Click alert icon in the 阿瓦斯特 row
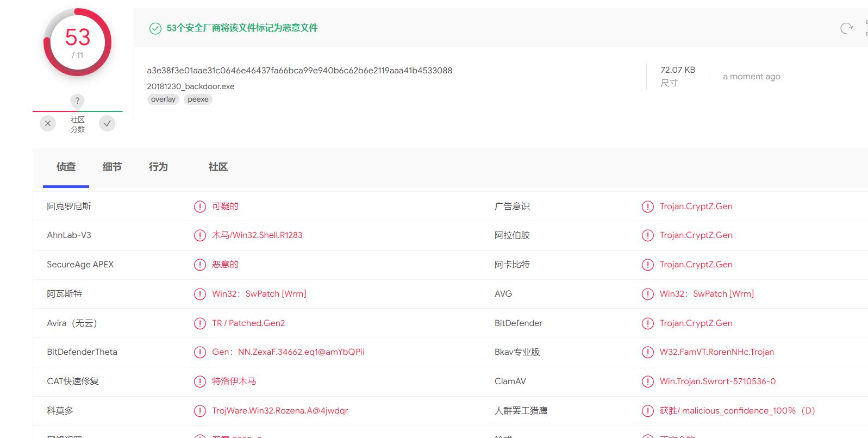The height and width of the screenshot is (438, 868). click(200, 294)
